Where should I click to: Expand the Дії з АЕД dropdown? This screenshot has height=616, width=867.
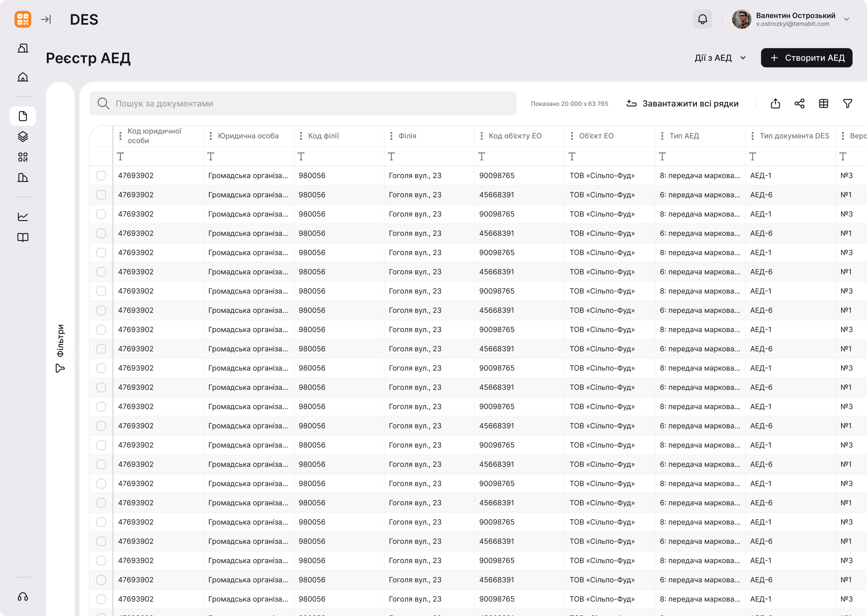(x=720, y=58)
